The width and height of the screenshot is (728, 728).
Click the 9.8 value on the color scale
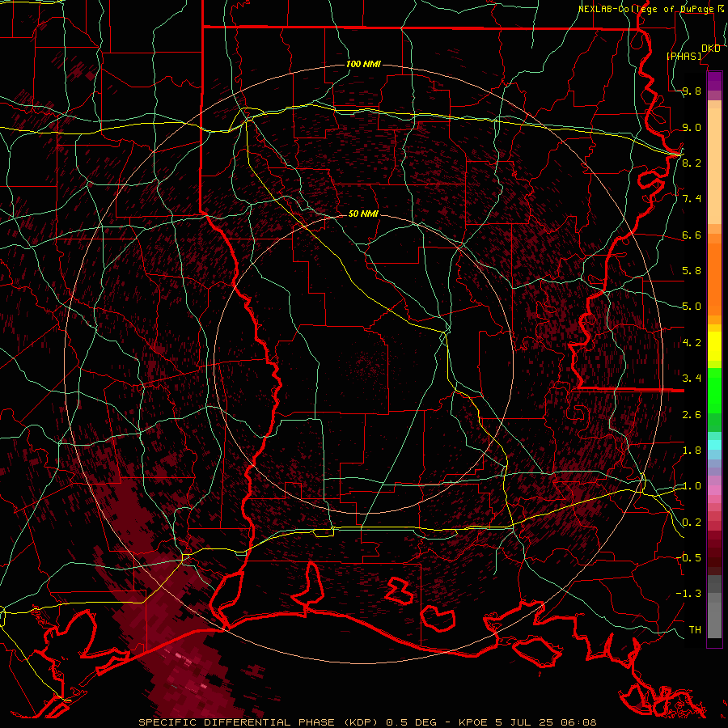click(x=691, y=91)
